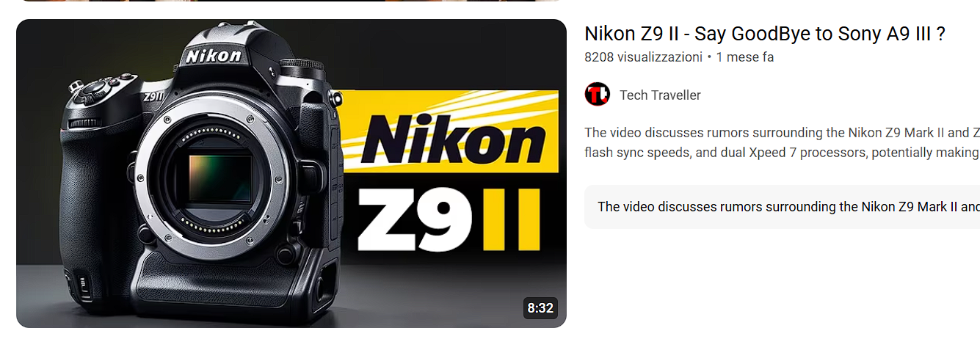This screenshot has height=339, width=980.
Task: Click the white Z9 text on the thumbnail
Action: pos(413,219)
